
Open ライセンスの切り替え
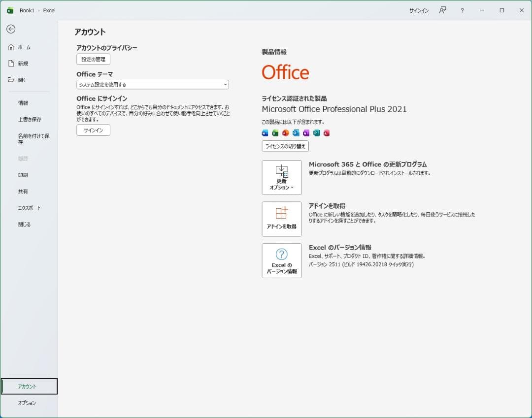(285, 146)
